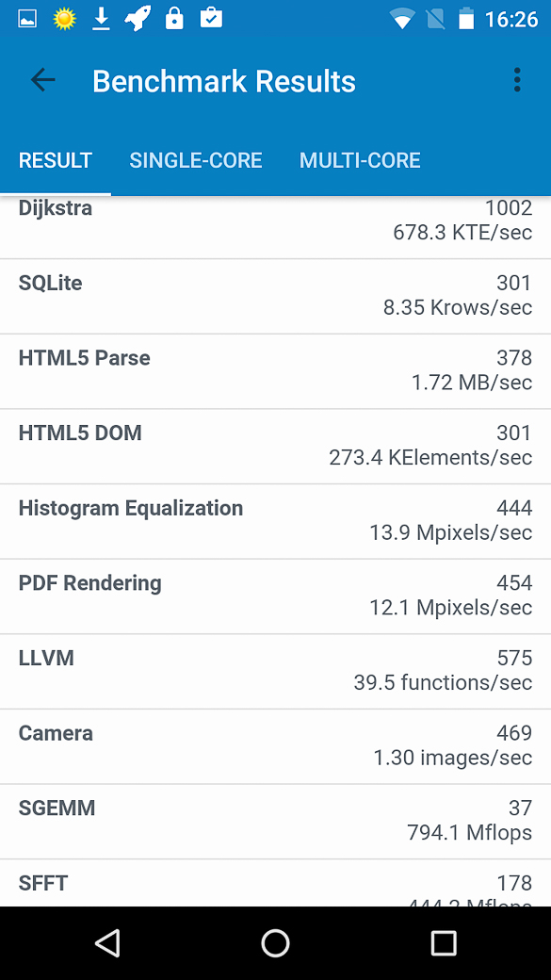This screenshot has height=980, width=551.
Task: Tap the sun weather icon in the status bar
Action: [64, 20]
